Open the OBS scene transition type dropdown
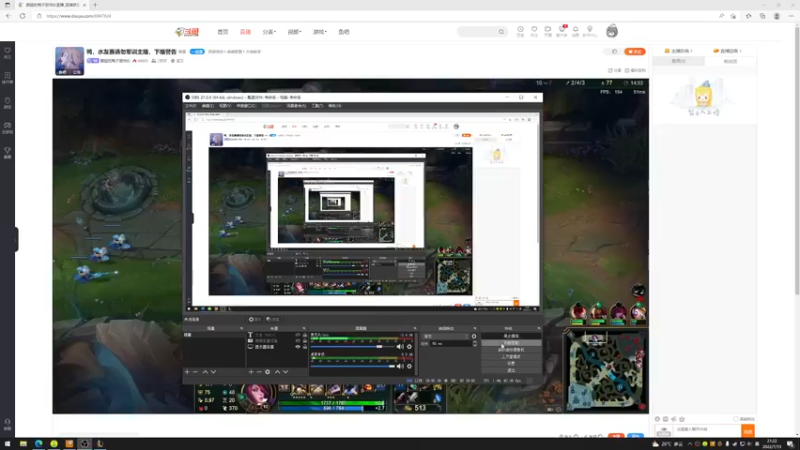 446,336
